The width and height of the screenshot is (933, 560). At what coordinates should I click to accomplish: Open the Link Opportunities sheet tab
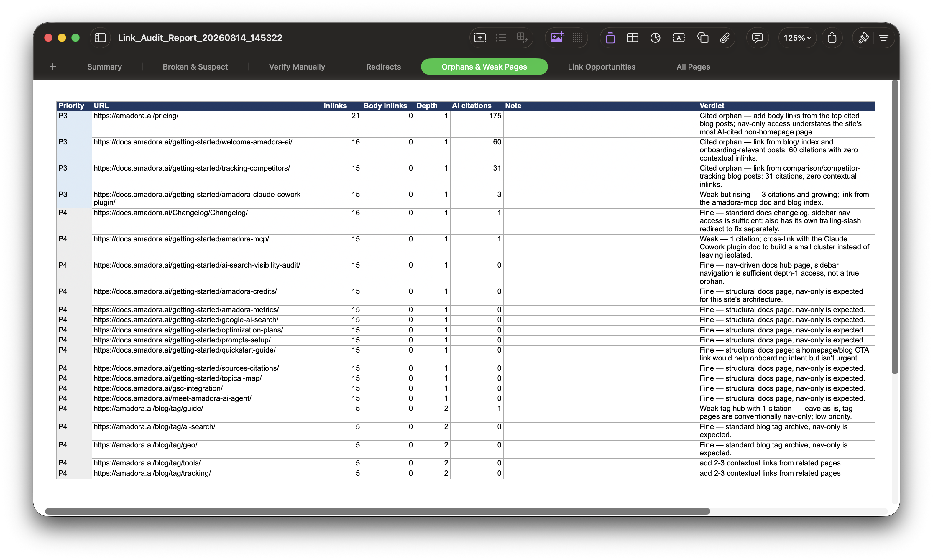pyautogui.click(x=602, y=67)
